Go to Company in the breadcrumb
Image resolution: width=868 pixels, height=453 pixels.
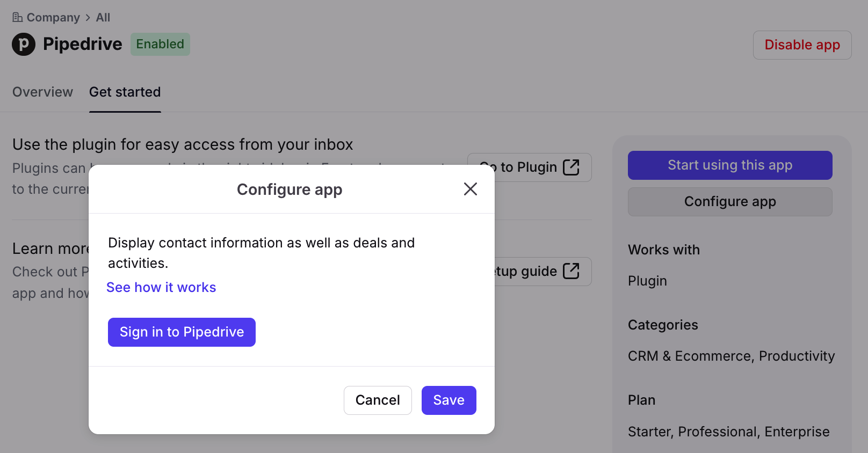coord(53,18)
